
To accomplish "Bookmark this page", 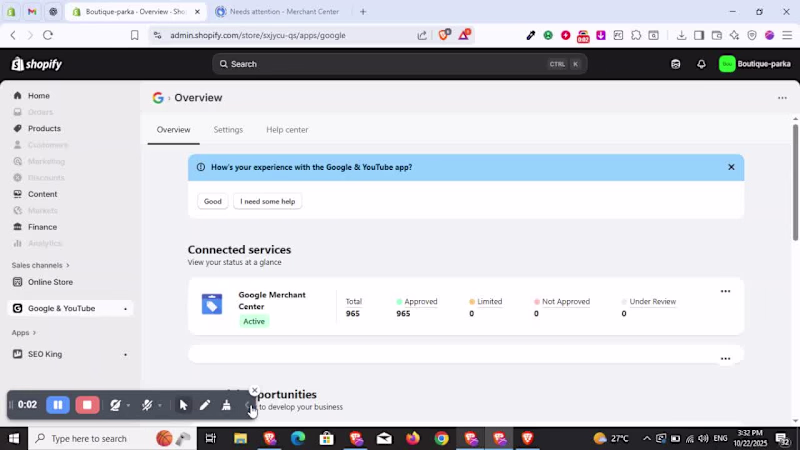I will (135, 35).
